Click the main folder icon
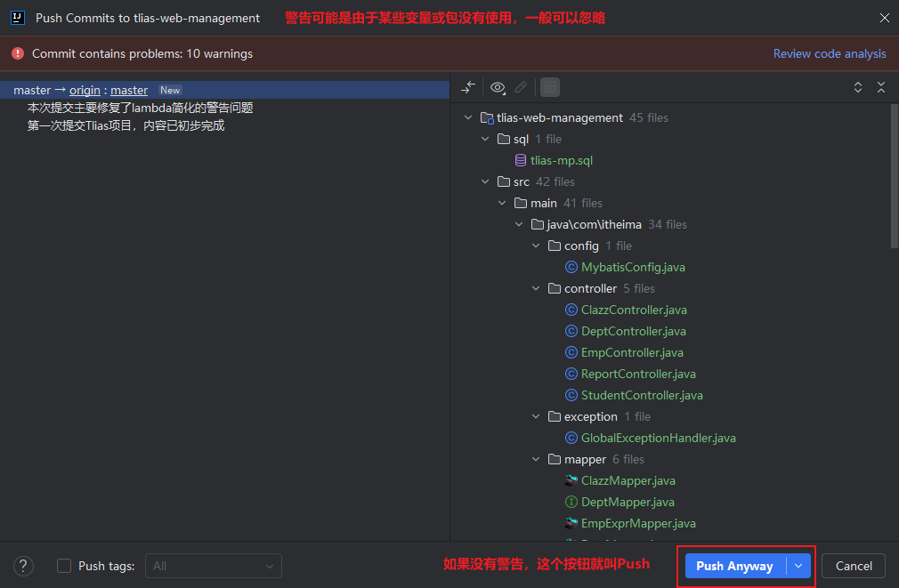The height and width of the screenshot is (588, 899). [x=521, y=203]
